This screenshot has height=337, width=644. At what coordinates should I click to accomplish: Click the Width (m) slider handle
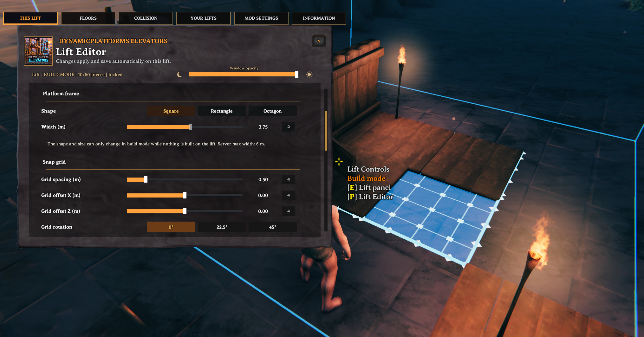[x=190, y=127]
